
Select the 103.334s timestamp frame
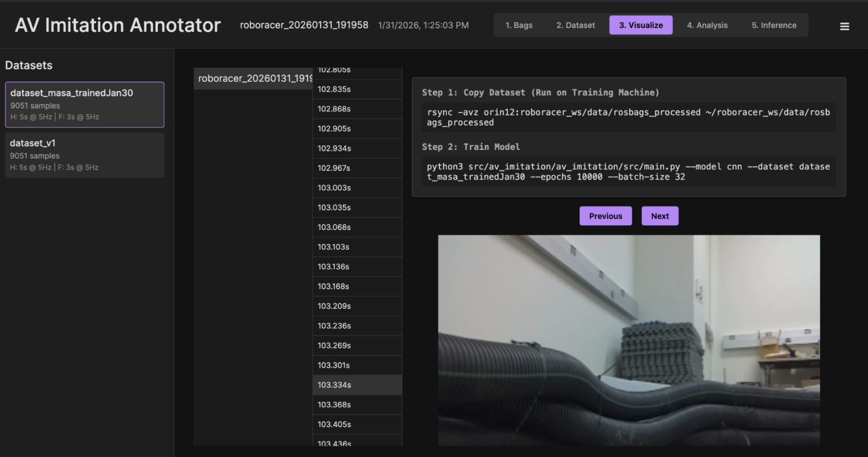[x=357, y=385]
